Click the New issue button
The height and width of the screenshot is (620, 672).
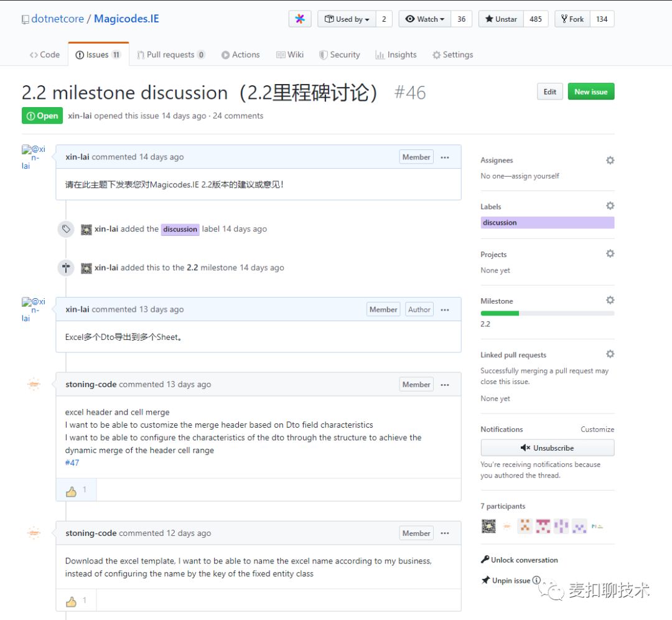(591, 92)
